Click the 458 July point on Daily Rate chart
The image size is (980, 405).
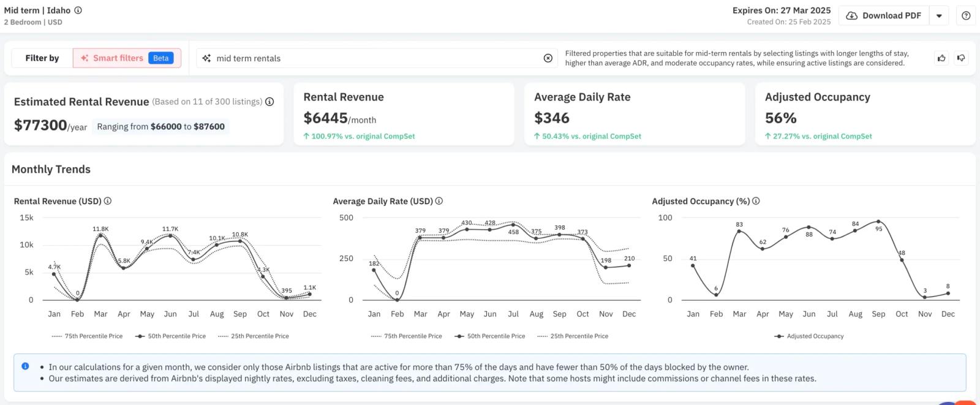tap(513, 225)
